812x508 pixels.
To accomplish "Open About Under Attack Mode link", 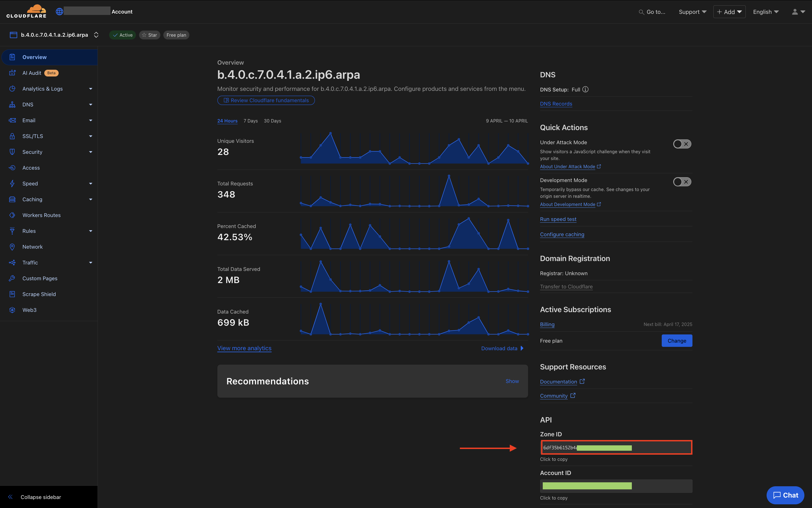I will 570,166.
